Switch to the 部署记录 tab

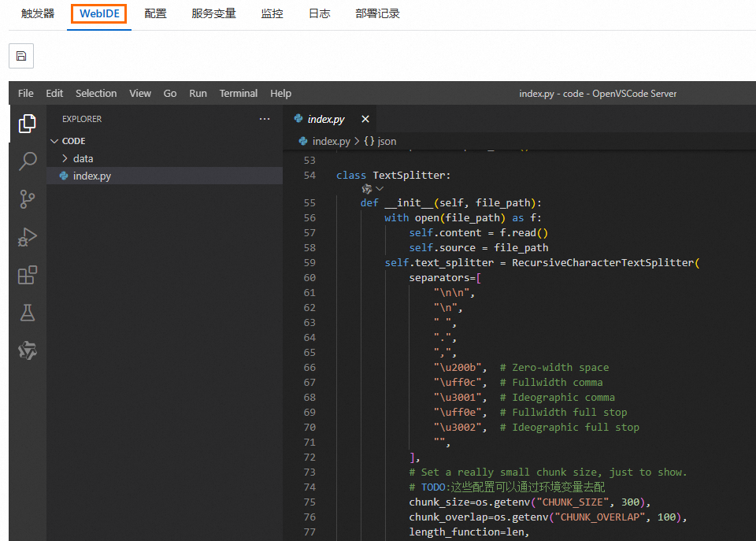click(x=377, y=13)
